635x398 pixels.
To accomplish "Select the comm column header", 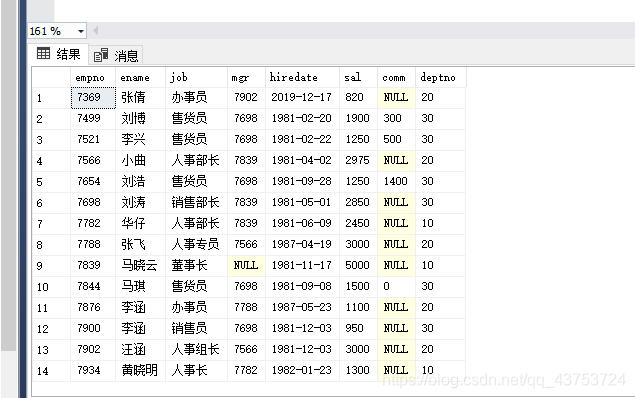I will [396, 77].
